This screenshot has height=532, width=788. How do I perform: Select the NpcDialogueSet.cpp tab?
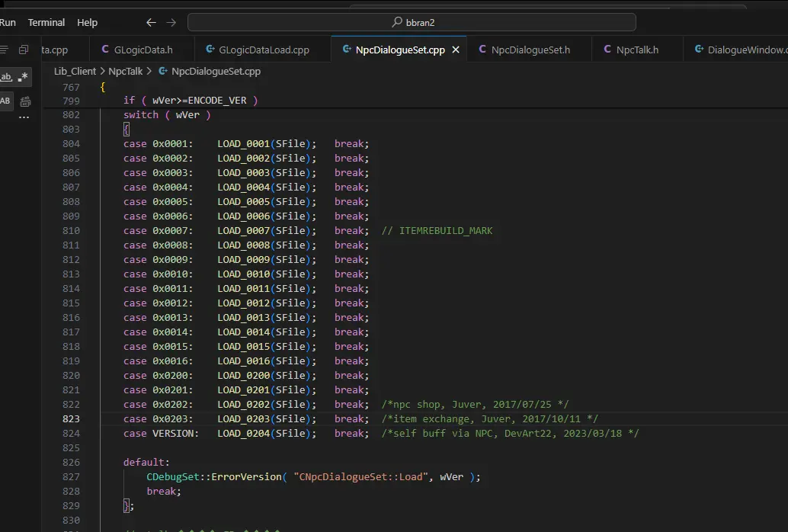click(399, 50)
